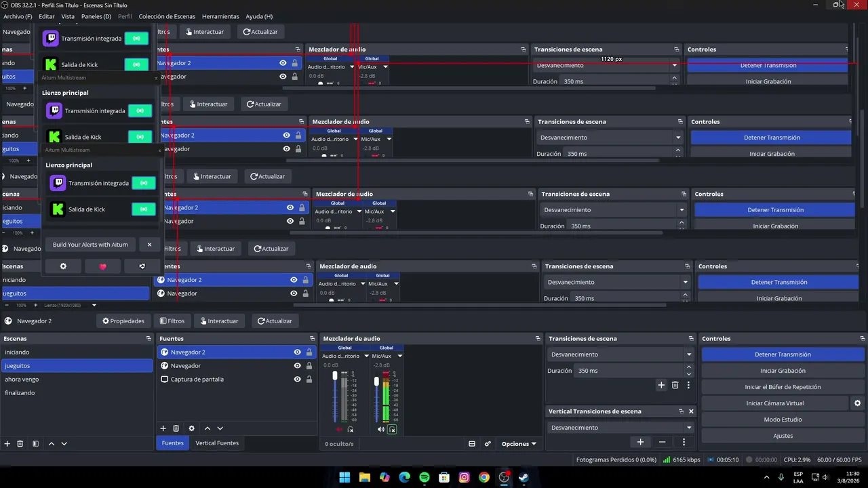Close the Vertical Transiciones de escena dock
This screenshot has width=868, height=488.
[691, 411]
